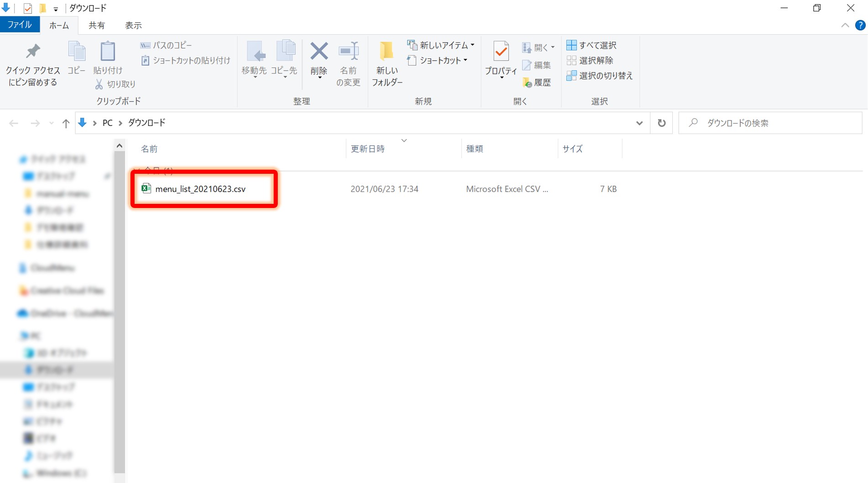This screenshot has height=483, width=868.
Task: Switch to Share (共有) tab
Action: tap(96, 26)
